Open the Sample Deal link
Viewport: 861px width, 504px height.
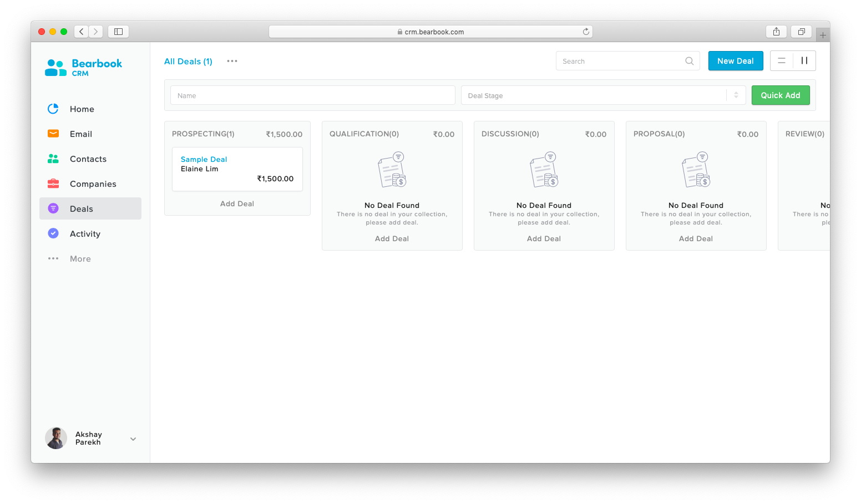click(x=204, y=159)
